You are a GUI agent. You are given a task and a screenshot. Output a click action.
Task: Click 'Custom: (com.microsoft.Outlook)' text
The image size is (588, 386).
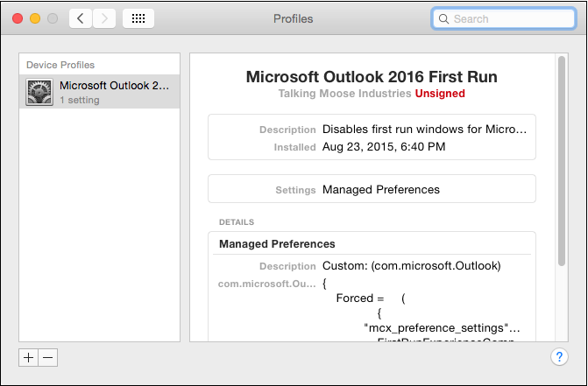[x=412, y=266]
